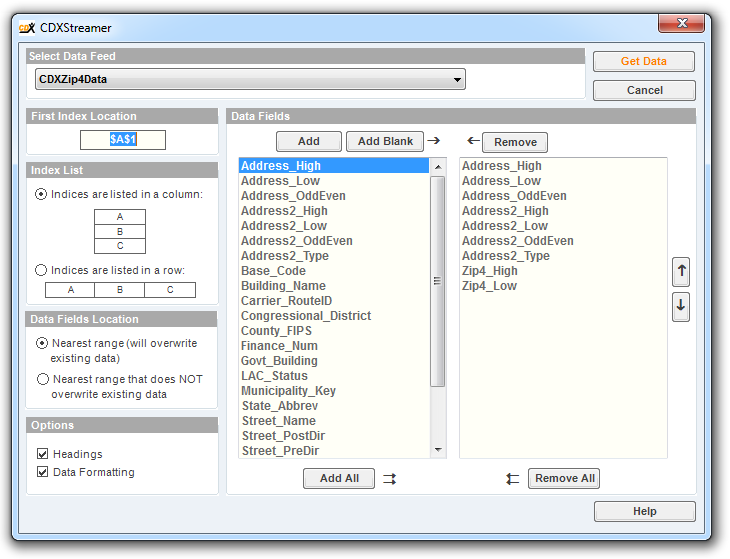This screenshot has width=730, height=559.
Task: Select Street_PostDir in the available list
Action: 333,436
